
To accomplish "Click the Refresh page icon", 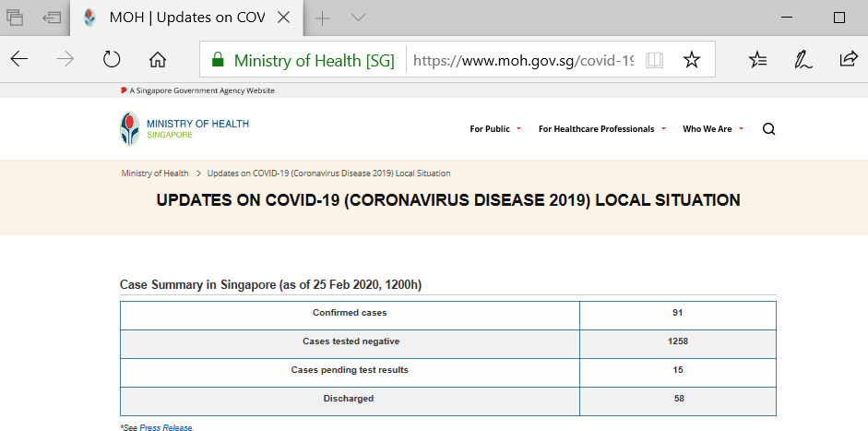I will 112,60.
